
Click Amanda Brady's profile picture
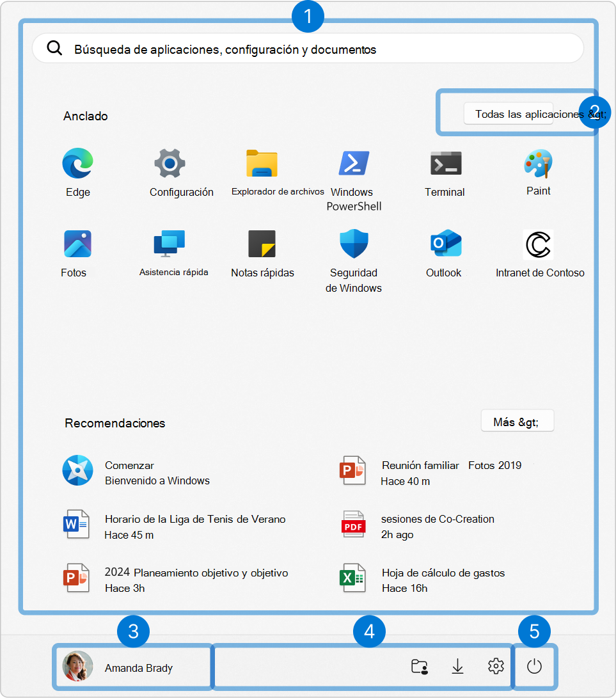[78, 667]
